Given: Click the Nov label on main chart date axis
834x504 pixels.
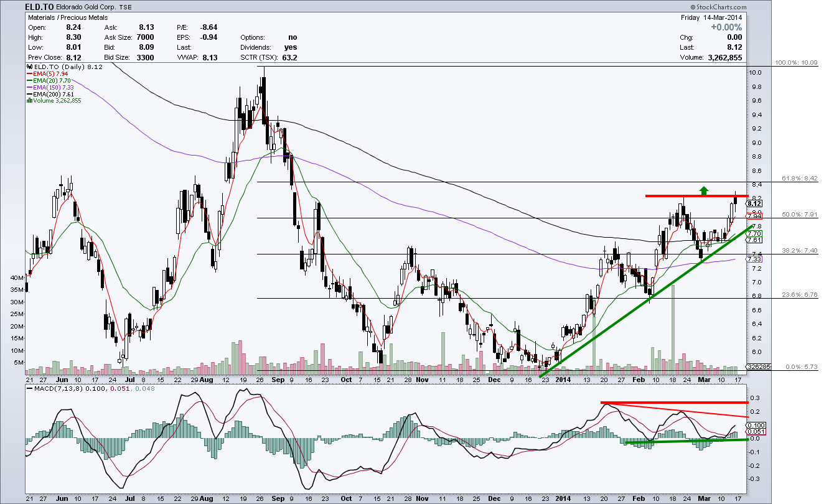Looking at the screenshot, I should (x=422, y=378).
